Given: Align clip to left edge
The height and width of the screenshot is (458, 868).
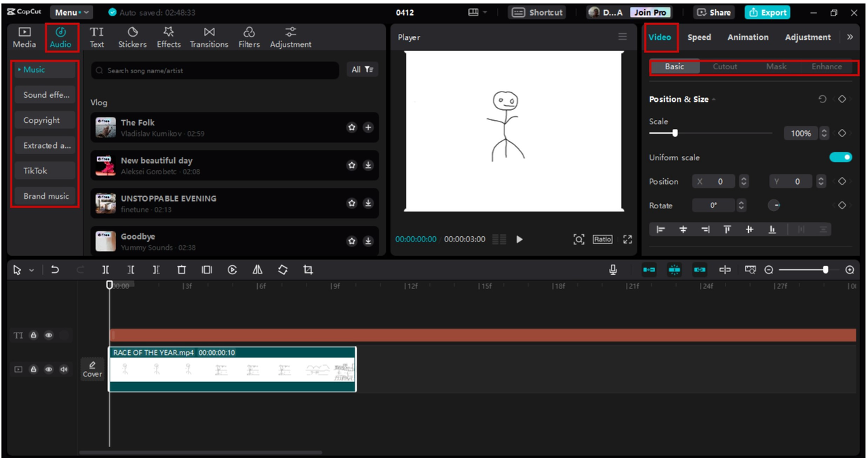Looking at the screenshot, I should click(660, 230).
